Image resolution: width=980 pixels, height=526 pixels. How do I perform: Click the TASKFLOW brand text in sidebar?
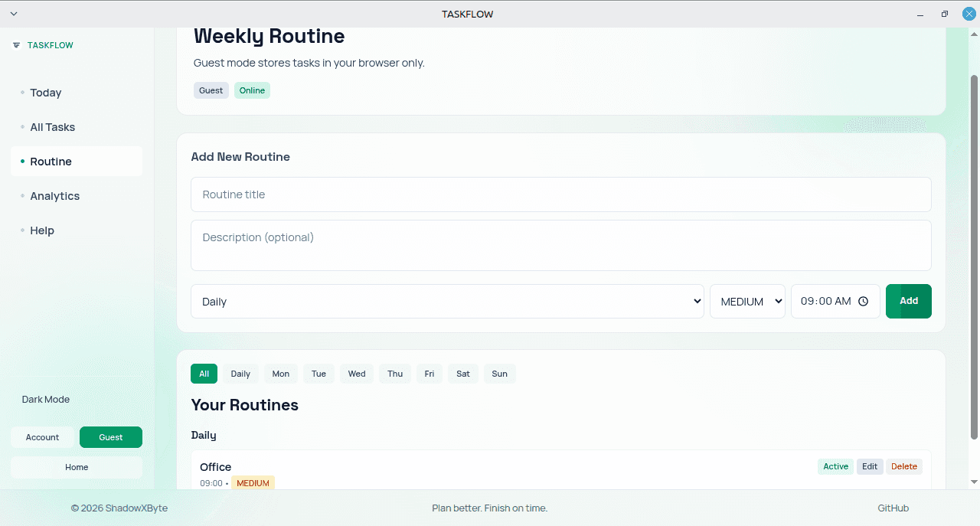[51, 45]
